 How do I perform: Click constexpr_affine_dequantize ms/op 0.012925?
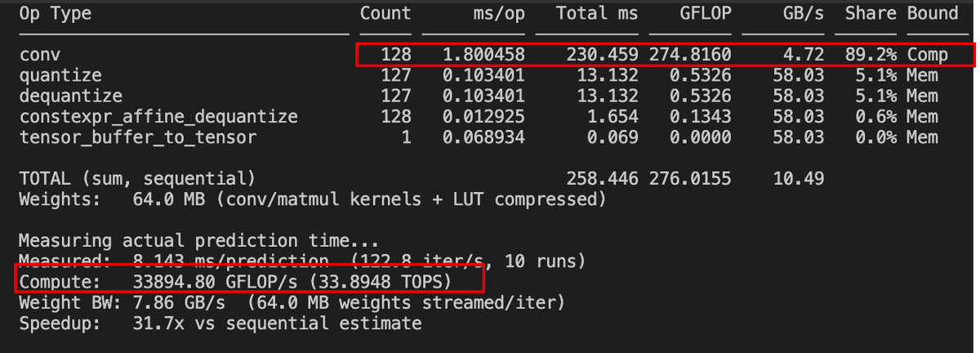pyautogui.click(x=483, y=117)
